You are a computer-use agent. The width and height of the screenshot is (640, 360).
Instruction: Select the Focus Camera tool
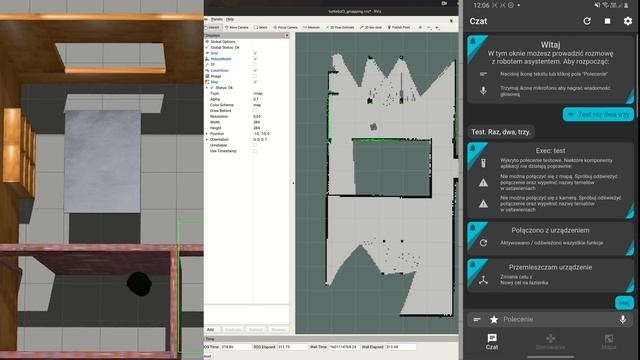tap(286, 27)
